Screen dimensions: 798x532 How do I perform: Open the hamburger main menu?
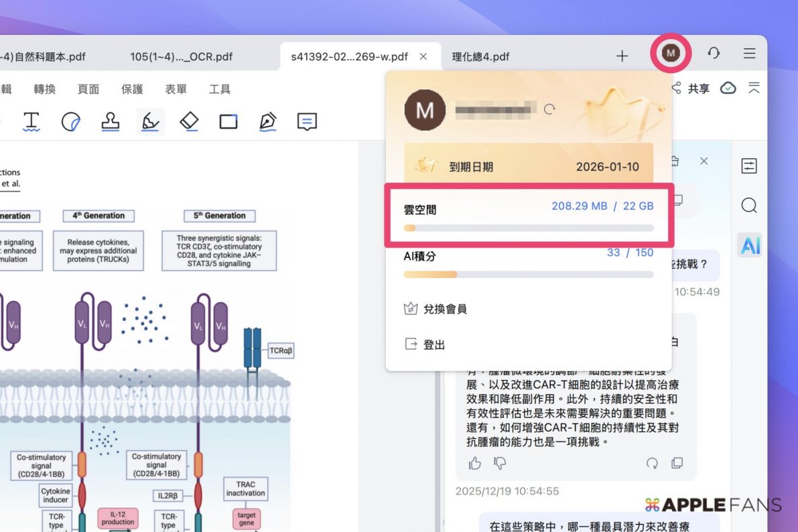point(750,54)
